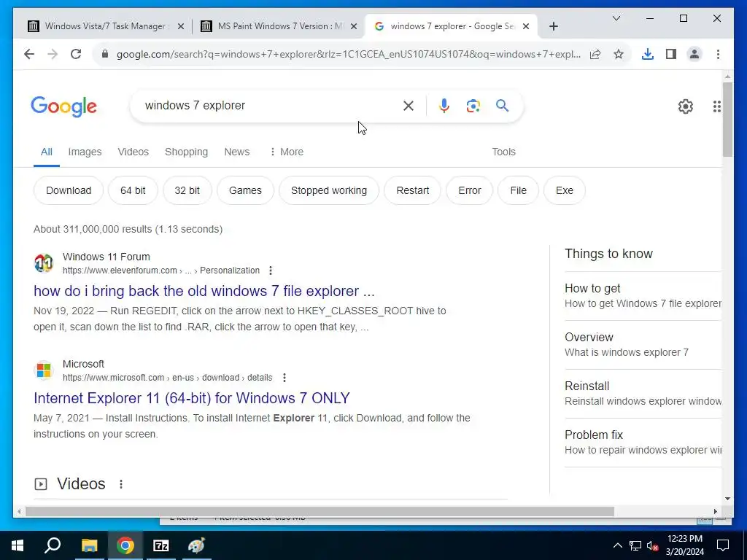
Task: Filter results with the Download chip
Action: (69, 190)
